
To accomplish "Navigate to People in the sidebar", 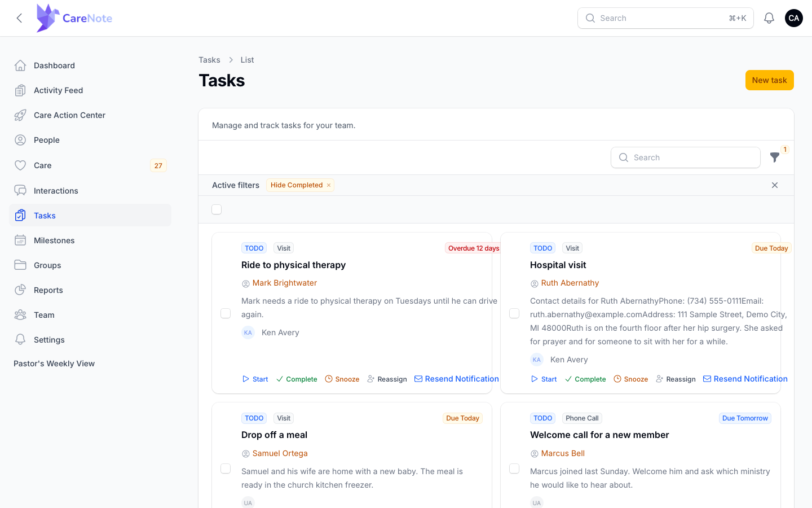I will coord(90,140).
